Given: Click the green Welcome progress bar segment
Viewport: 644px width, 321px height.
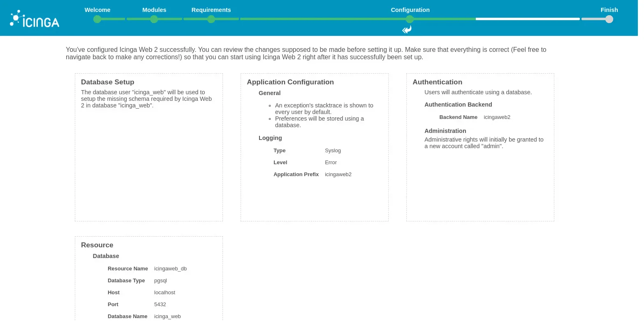Looking at the screenshot, I should point(113,19).
